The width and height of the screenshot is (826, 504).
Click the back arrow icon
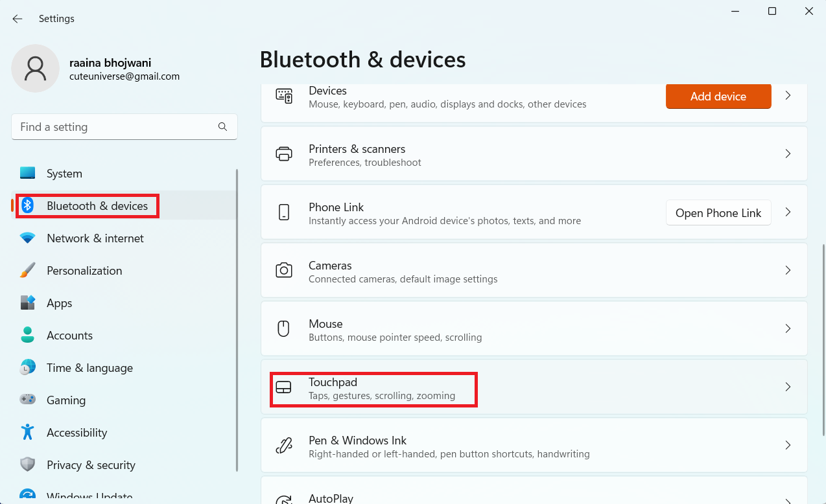point(18,19)
